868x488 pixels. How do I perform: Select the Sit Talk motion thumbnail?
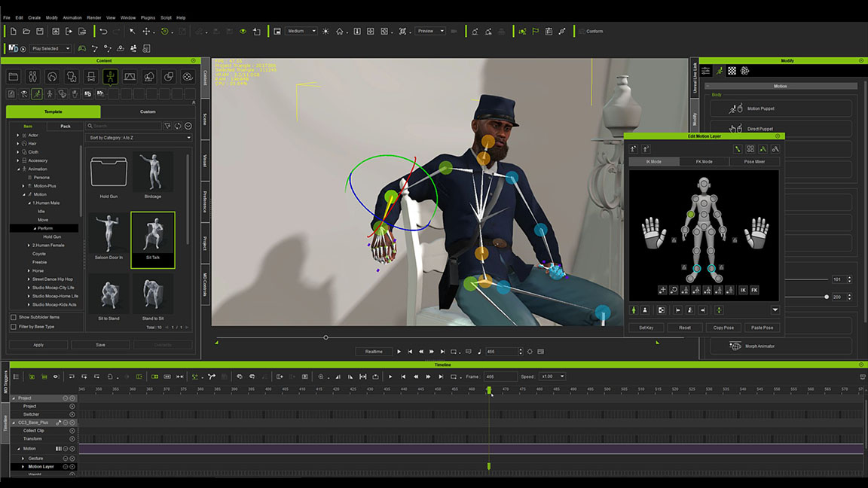point(153,240)
